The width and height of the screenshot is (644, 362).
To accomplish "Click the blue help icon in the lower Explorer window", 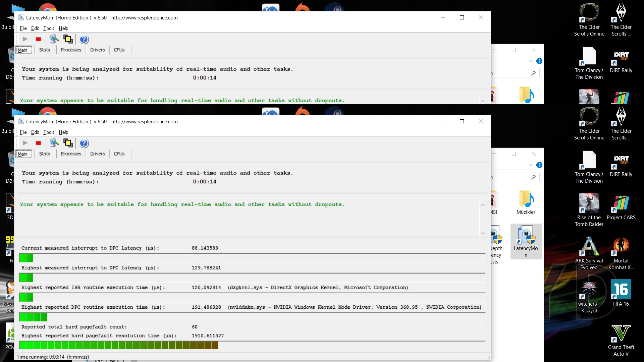I will 539,165.
